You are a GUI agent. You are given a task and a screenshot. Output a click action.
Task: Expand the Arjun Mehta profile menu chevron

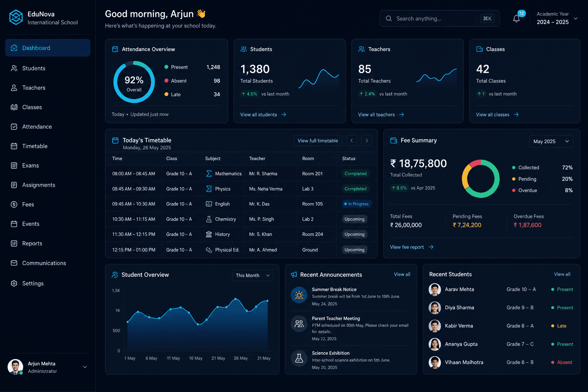(x=85, y=367)
